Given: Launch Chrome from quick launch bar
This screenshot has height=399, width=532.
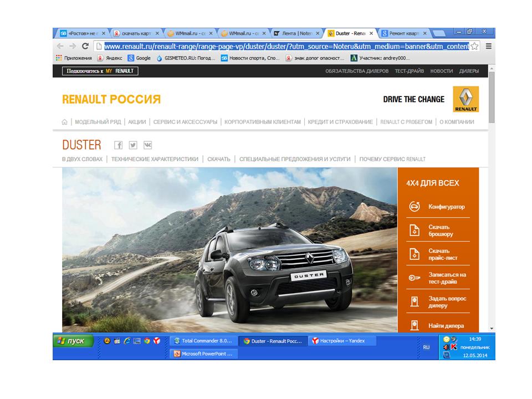Looking at the screenshot, I should pyautogui.click(x=147, y=341).
